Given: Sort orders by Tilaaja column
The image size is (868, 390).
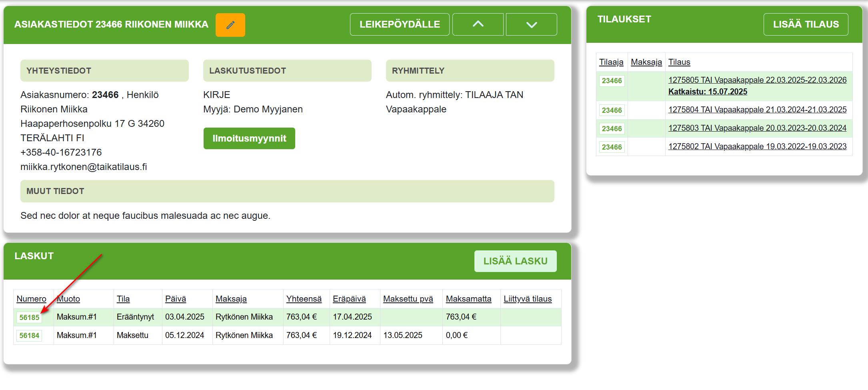Looking at the screenshot, I should pyautogui.click(x=611, y=62).
